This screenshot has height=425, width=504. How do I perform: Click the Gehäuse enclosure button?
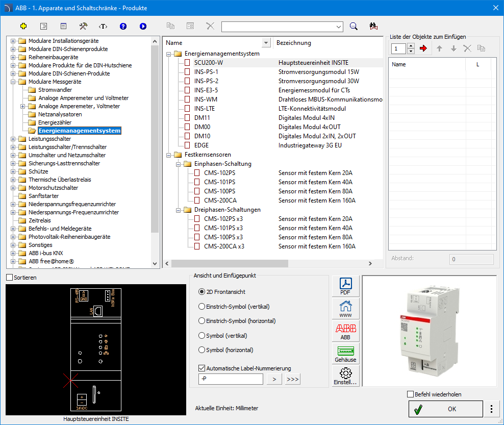345,354
